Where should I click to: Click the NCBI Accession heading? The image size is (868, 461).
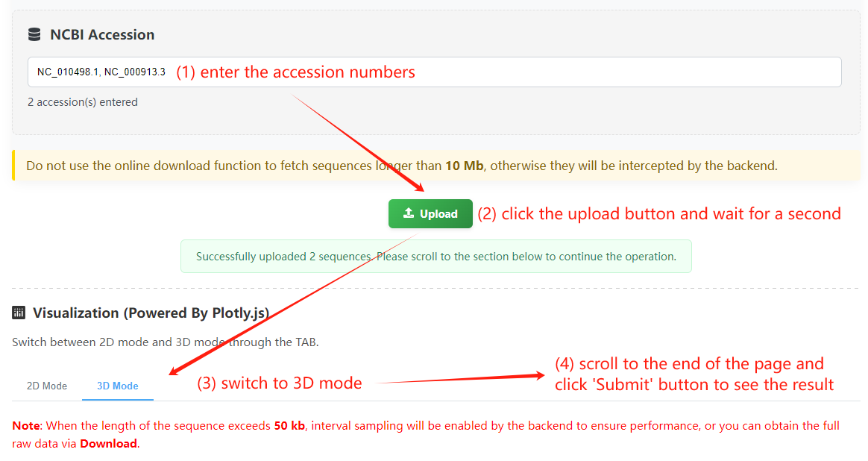tap(102, 34)
